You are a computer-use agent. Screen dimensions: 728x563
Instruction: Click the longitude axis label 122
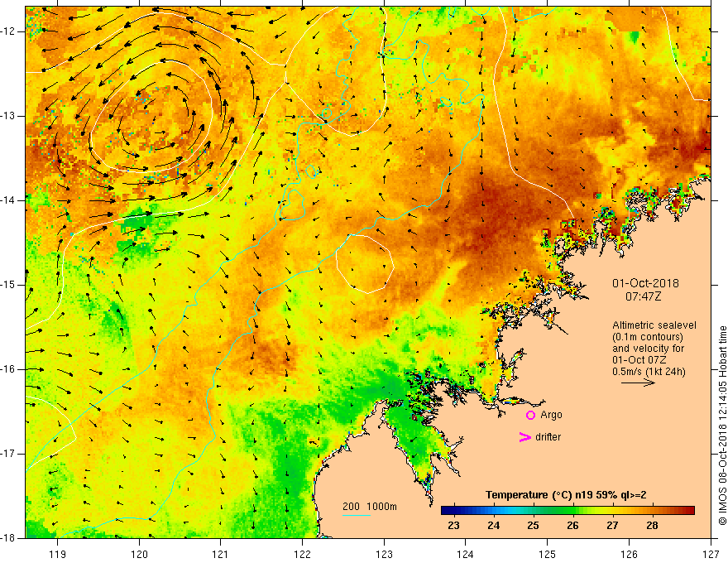point(303,554)
